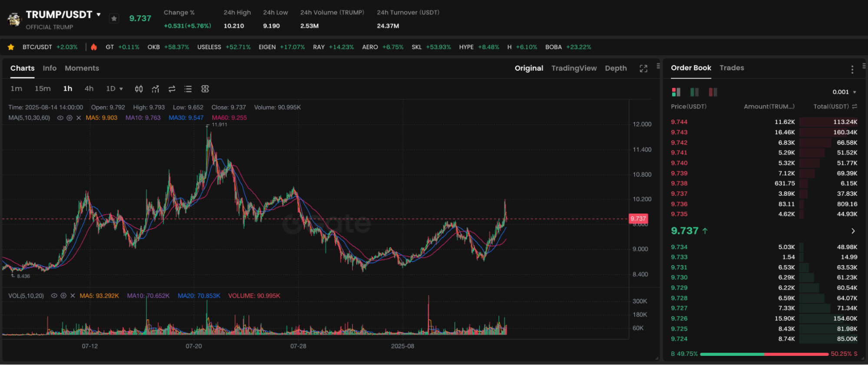
Task: Switch to the Trades tab
Action: pos(732,68)
